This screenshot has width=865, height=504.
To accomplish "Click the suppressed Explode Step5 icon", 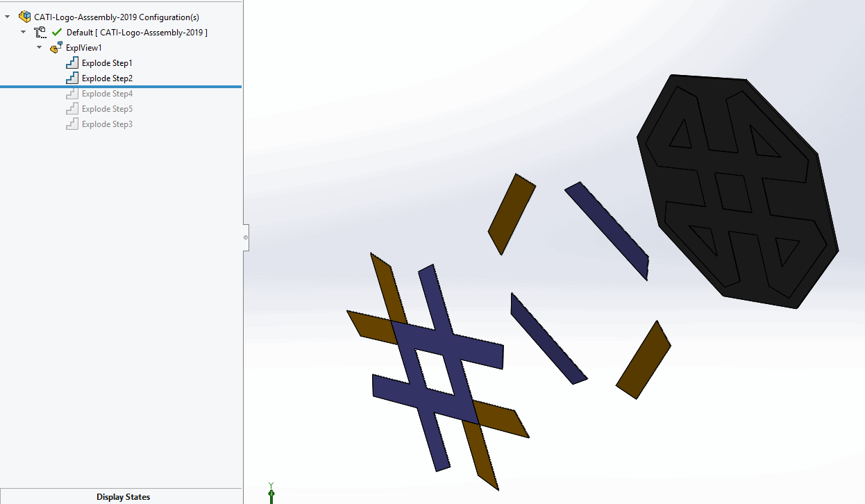I will click(72, 109).
